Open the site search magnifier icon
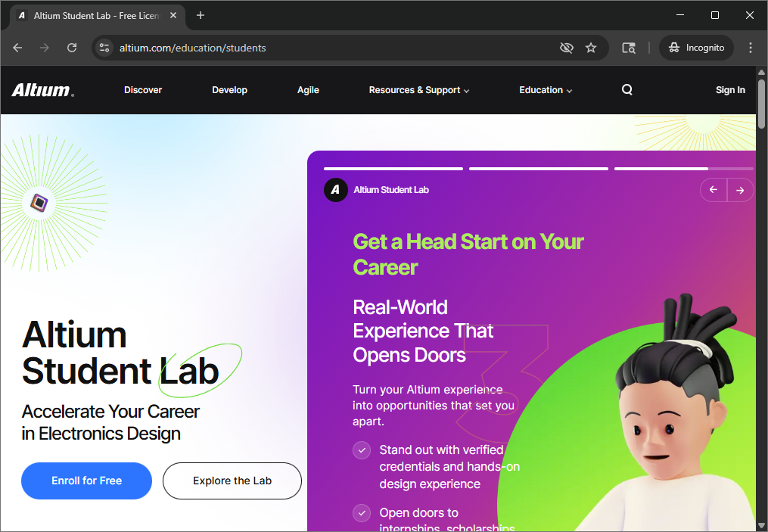 pos(627,90)
